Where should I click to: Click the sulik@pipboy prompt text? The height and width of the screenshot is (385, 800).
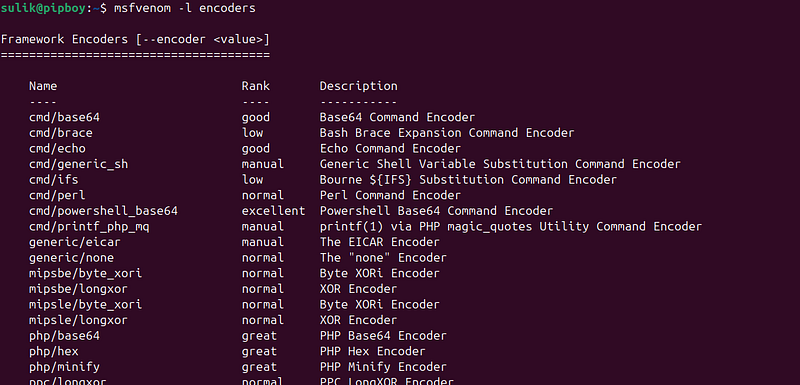click(x=43, y=8)
